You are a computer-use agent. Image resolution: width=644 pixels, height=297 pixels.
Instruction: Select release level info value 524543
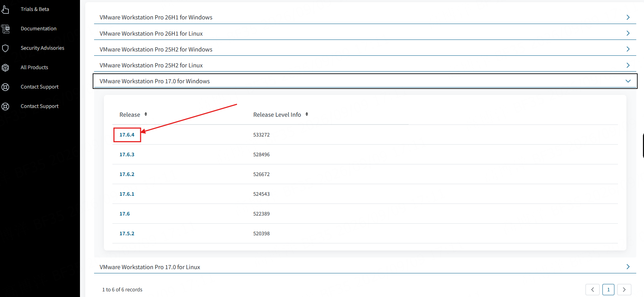(x=261, y=194)
